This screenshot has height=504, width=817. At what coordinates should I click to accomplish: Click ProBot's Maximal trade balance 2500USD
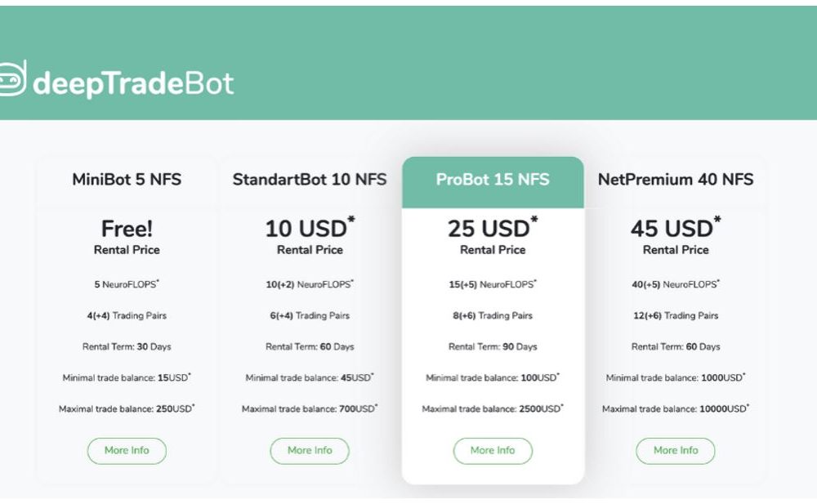[493, 408]
